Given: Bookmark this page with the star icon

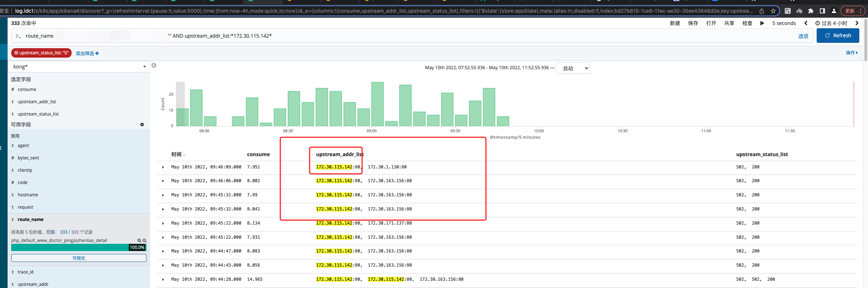Looking at the screenshot, I should pos(773,11).
